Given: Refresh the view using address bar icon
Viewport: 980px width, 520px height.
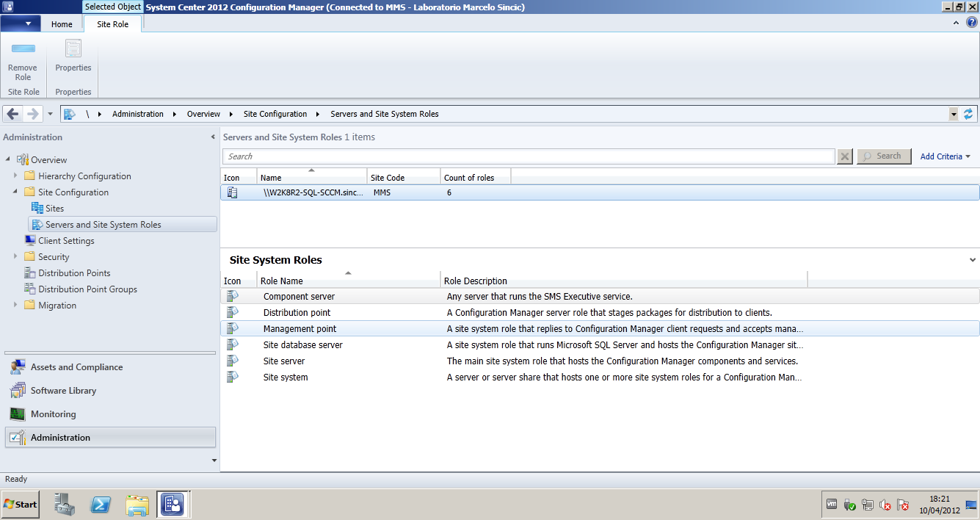Looking at the screenshot, I should click(x=968, y=114).
